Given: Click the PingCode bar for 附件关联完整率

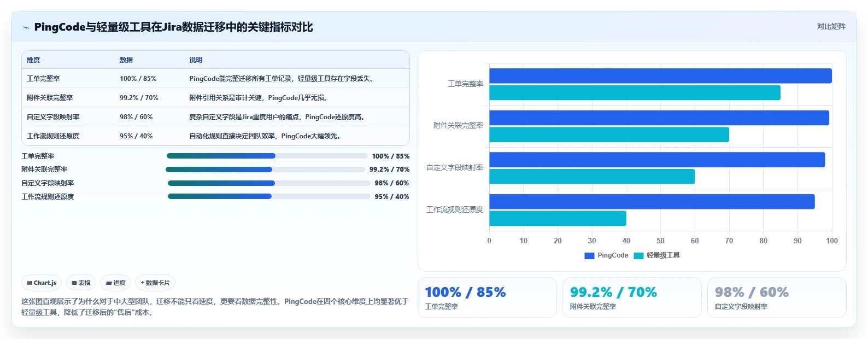Looking at the screenshot, I should (659, 118).
